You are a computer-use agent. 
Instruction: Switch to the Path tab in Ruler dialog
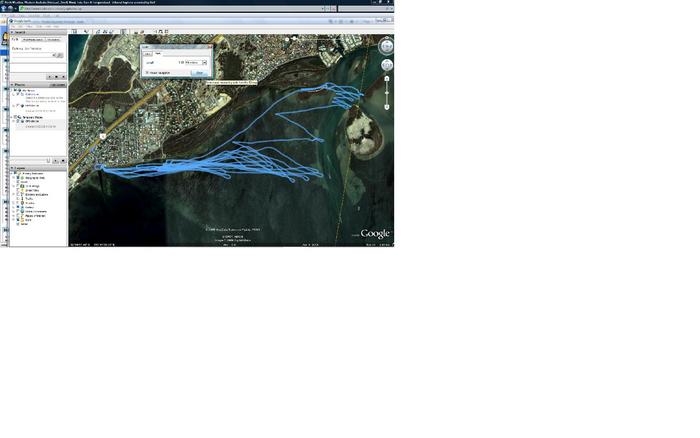(x=158, y=54)
